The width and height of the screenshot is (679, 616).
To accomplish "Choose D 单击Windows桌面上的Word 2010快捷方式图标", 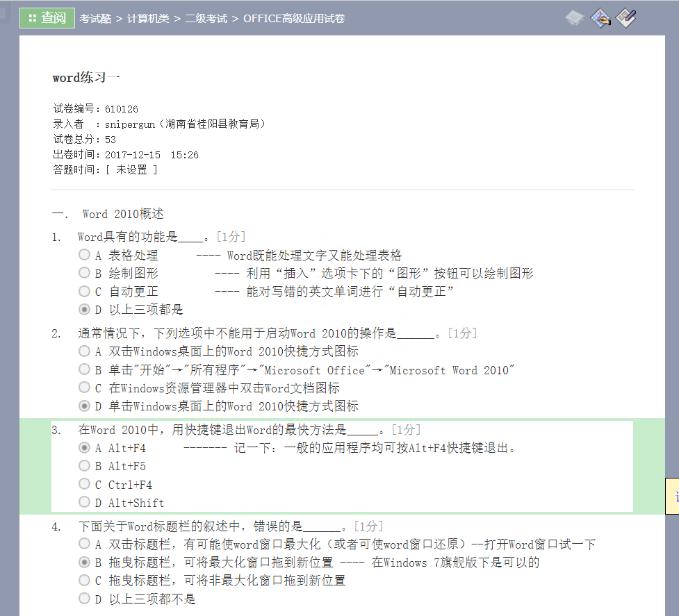I will pos(85,406).
